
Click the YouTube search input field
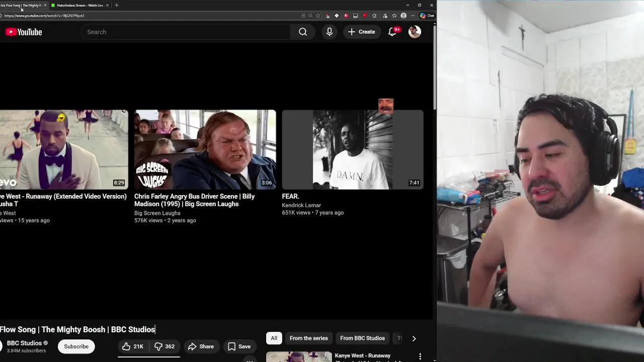(185, 32)
